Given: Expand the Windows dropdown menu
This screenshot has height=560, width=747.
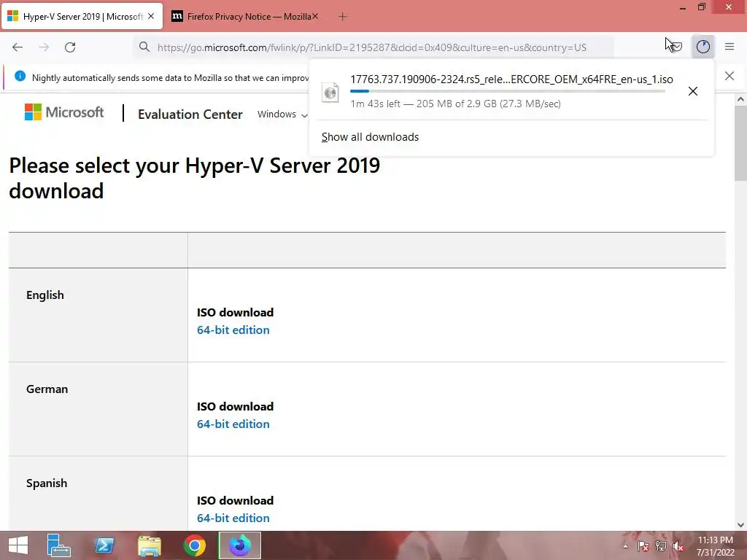Looking at the screenshot, I should [282, 114].
